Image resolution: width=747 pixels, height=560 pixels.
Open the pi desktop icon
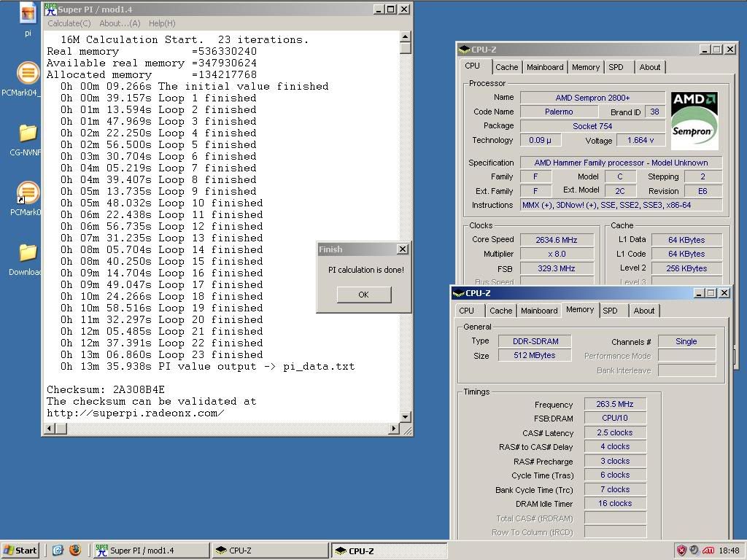pyautogui.click(x=28, y=13)
